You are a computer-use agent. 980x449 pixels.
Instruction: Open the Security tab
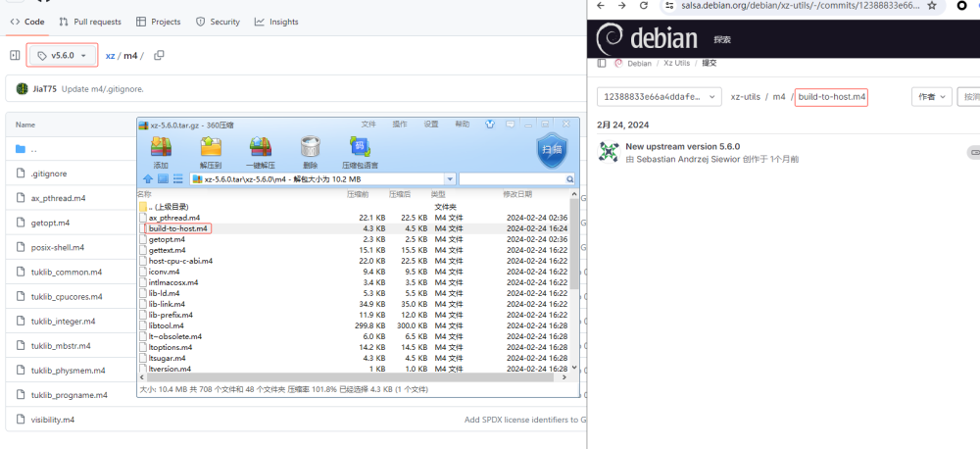pos(219,22)
